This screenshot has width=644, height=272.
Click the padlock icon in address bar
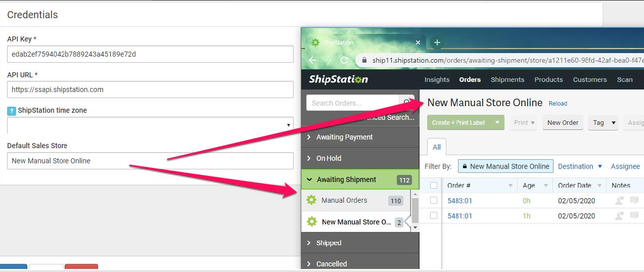(364, 61)
